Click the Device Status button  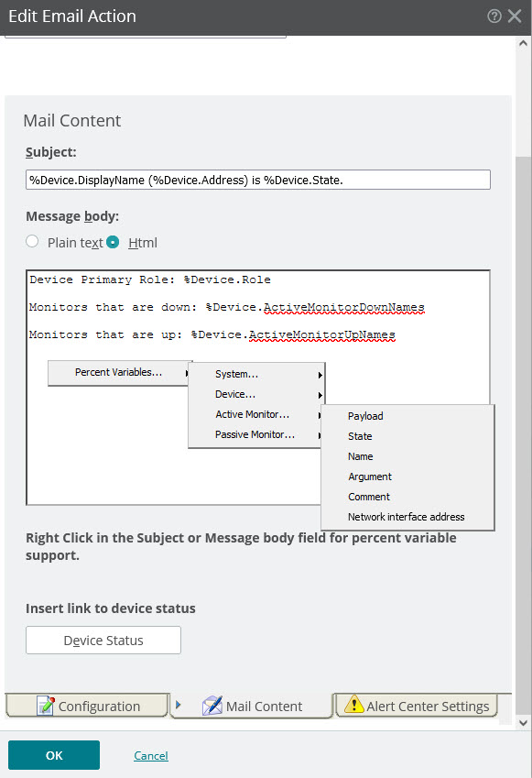(103, 640)
